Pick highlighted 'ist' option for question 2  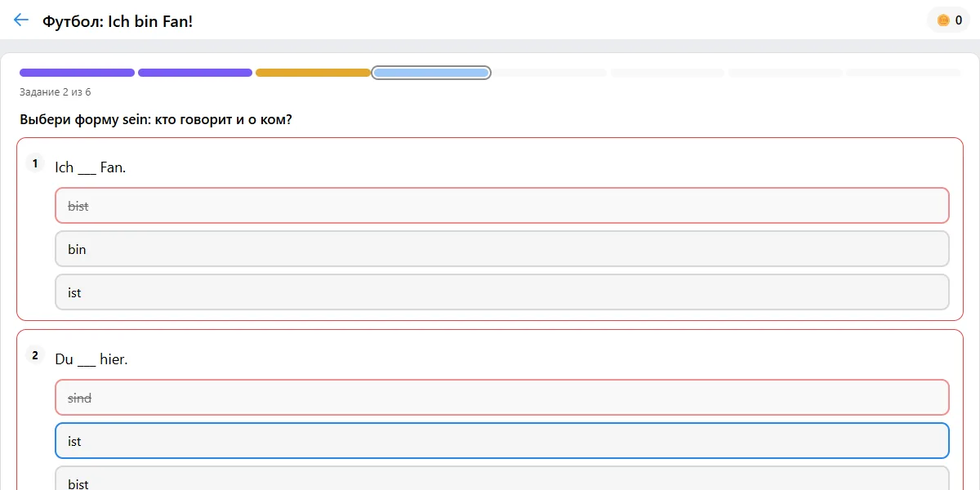pyautogui.click(x=502, y=441)
